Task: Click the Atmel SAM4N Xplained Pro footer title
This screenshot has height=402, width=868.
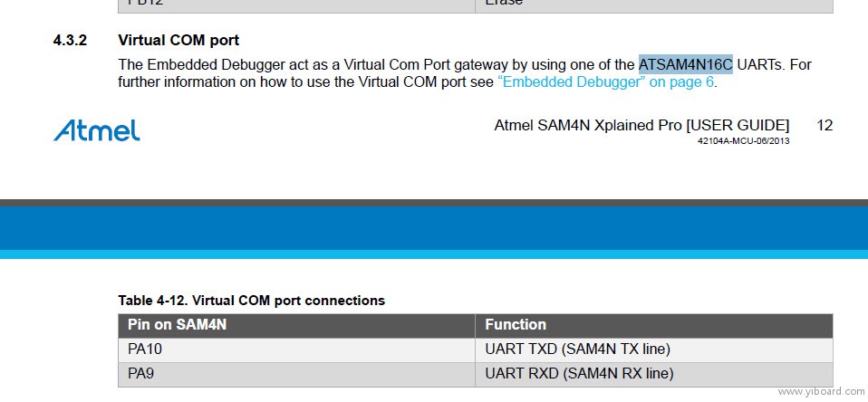Action: pyautogui.click(x=641, y=126)
